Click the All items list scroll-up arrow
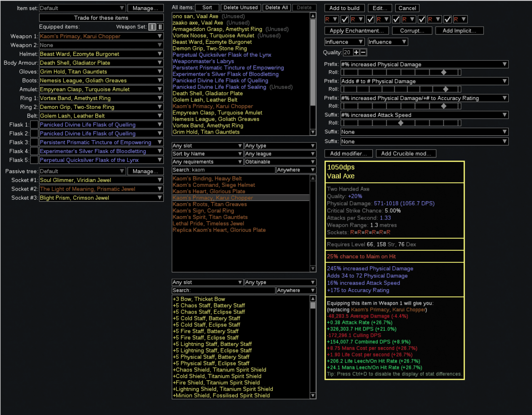This screenshot has width=532, height=415. [x=313, y=16]
